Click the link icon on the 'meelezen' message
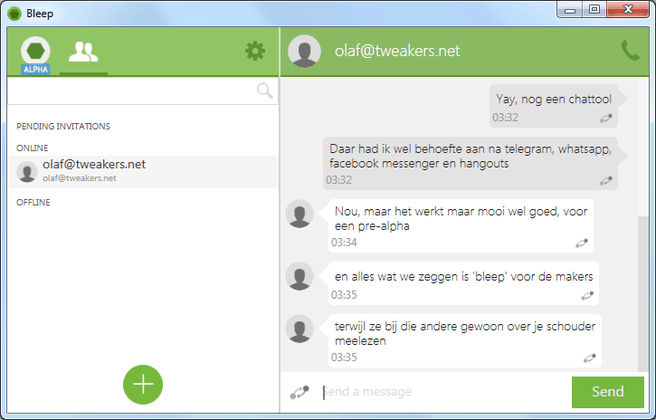656x420 pixels. (x=589, y=358)
